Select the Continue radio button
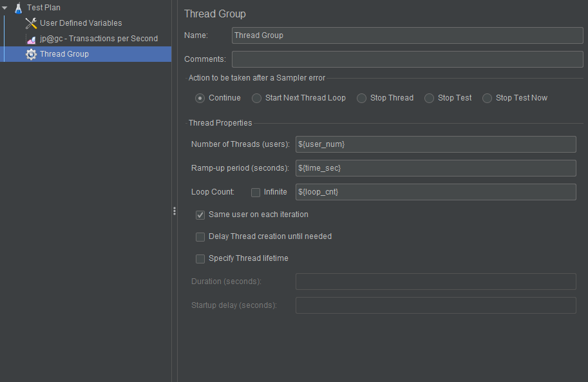 tap(200, 99)
